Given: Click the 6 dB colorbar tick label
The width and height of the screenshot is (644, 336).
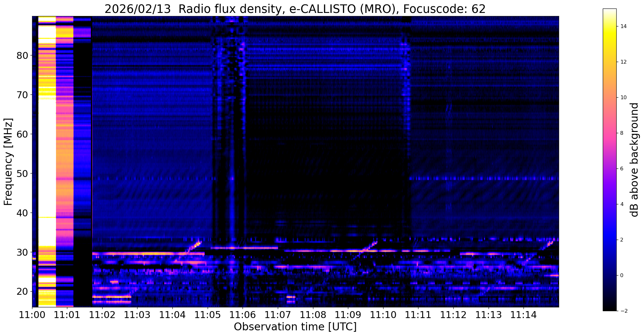Looking at the screenshot, I should pos(621,169).
